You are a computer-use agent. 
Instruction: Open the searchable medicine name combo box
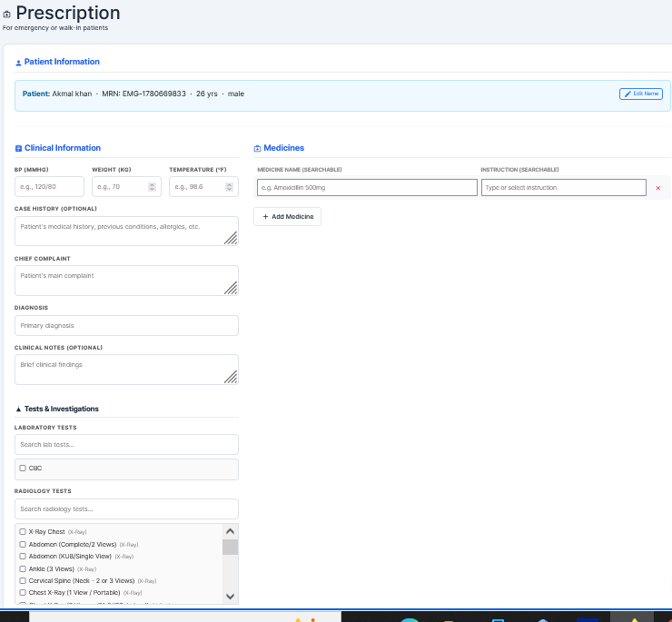pos(367,188)
